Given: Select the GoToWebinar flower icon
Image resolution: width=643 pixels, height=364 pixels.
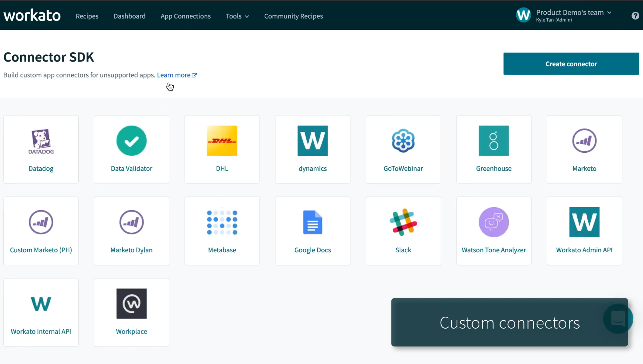Looking at the screenshot, I should [403, 140].
